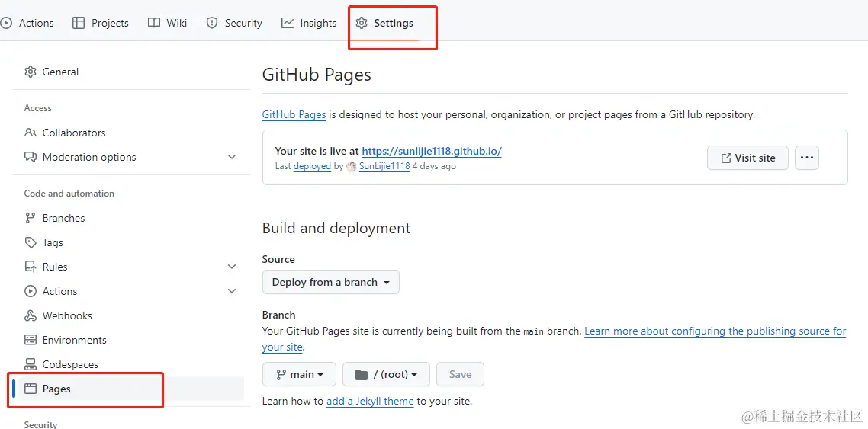This screenshot has height=429, width=868.
Task: Open the Deploy from a branch dropdown
Action: [x=330, y=282]
